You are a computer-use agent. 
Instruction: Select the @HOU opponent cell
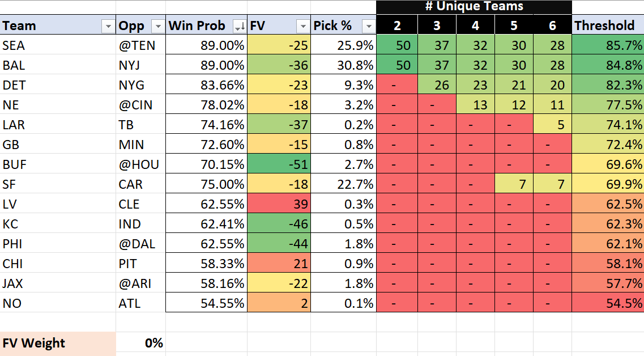point(140,164)
